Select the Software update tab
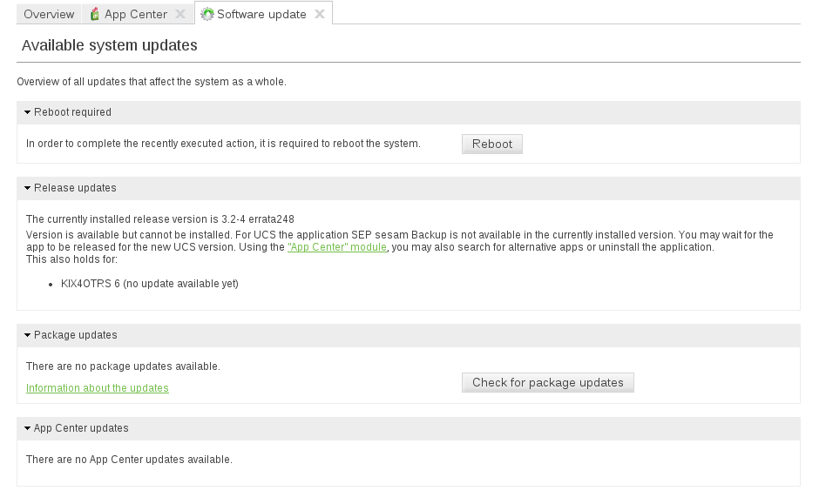This screenshot has height=504, width=819. (261, 14)
